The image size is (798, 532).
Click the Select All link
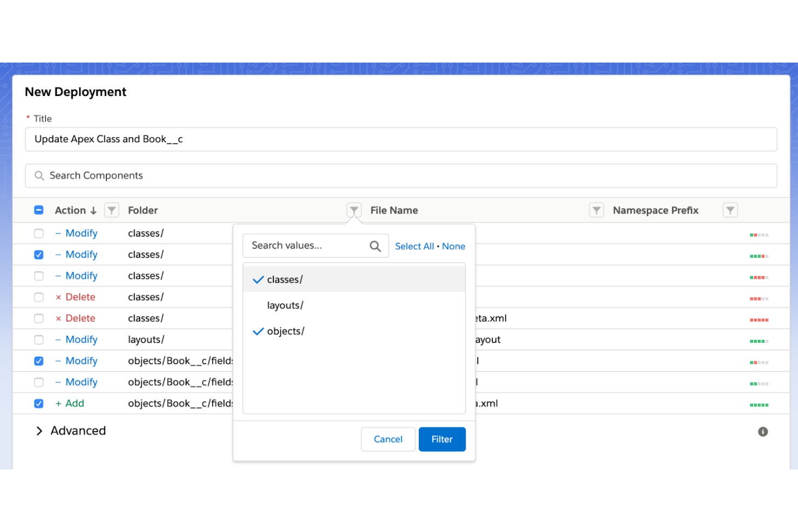pyautogui.click(x=414, y=246)
